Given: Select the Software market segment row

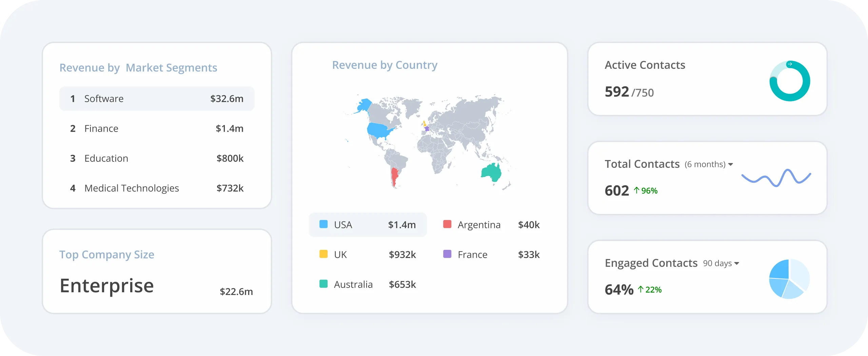Looking at the screenshot, I should click(157, 99).
